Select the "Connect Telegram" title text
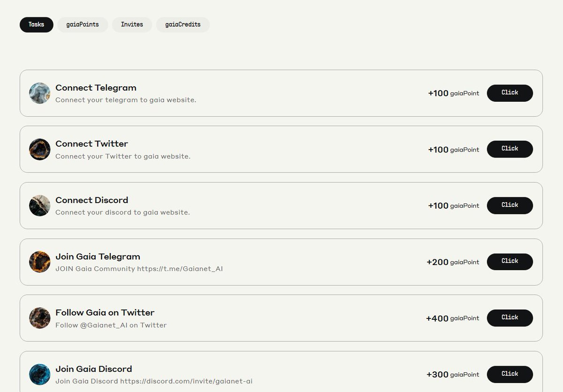 [x=96, y=88]
